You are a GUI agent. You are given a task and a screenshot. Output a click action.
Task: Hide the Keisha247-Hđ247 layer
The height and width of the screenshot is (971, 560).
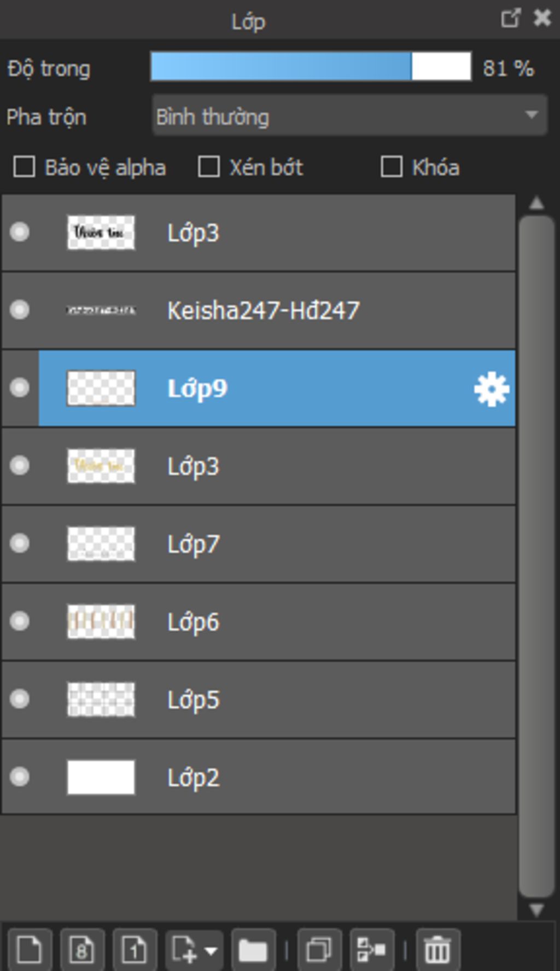tap(20, 310)
